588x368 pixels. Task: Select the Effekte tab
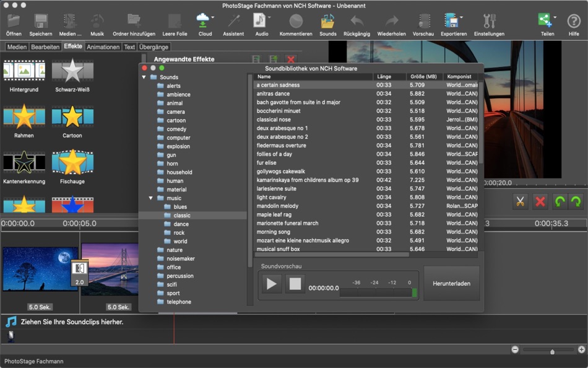coord(73,46)
